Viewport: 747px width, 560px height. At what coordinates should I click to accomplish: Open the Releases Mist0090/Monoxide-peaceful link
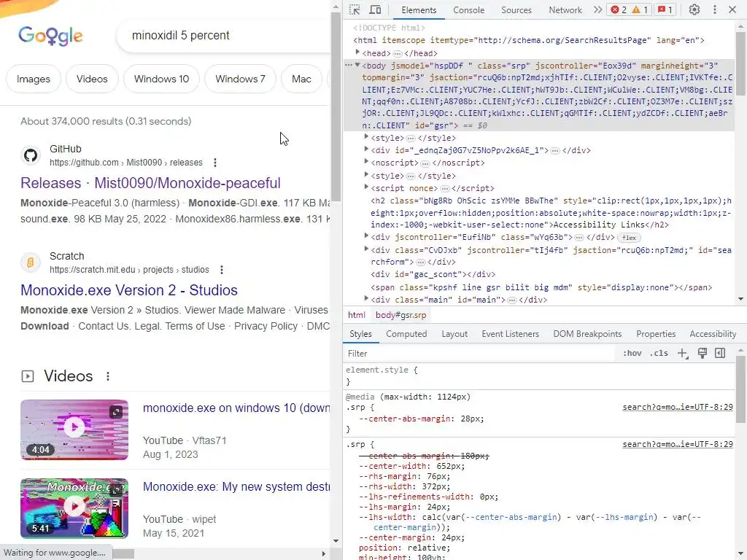tap(150, 183)
